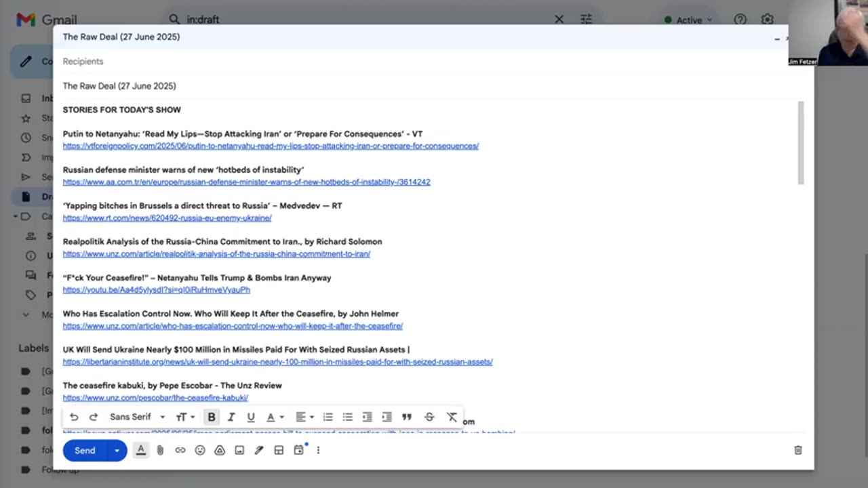Click the Recipients field

[434, 61]
